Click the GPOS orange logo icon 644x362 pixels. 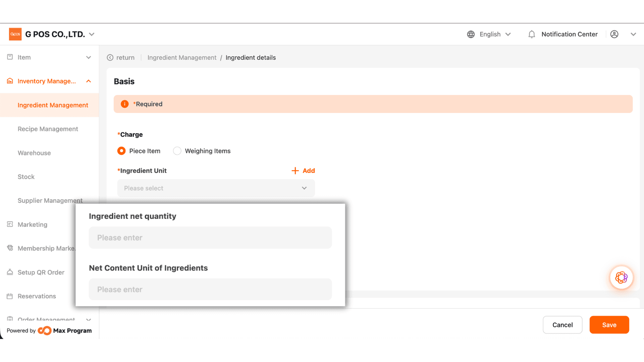(15, 34)
